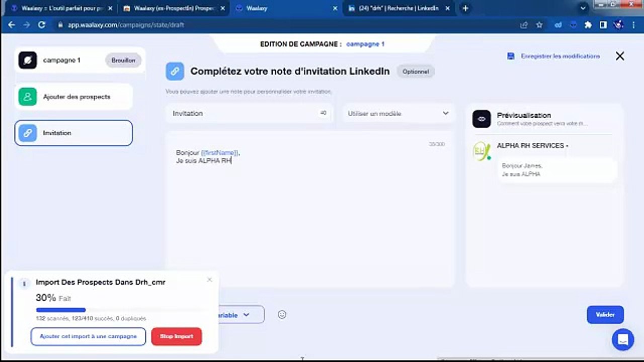Click the save disk icon near Enregistrer
This screenshot has height=362, width=644.
click(x=511, y=56)
